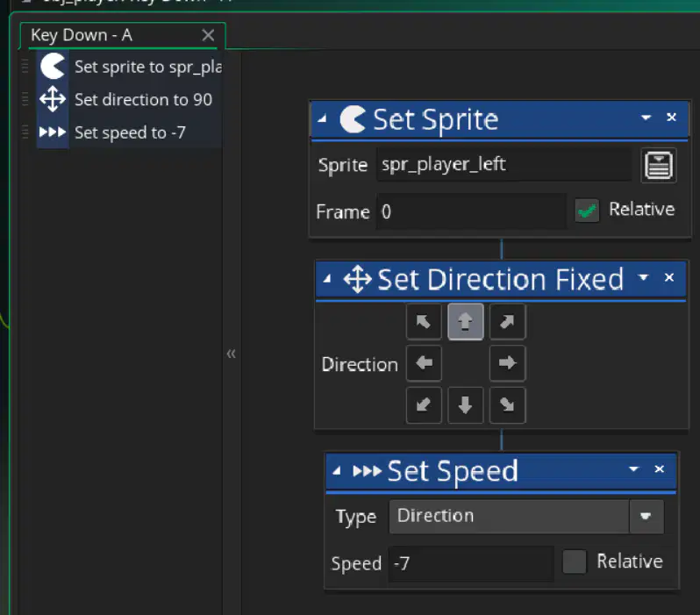Click the Frame value field
700x615 pixels.
(471, 211)
